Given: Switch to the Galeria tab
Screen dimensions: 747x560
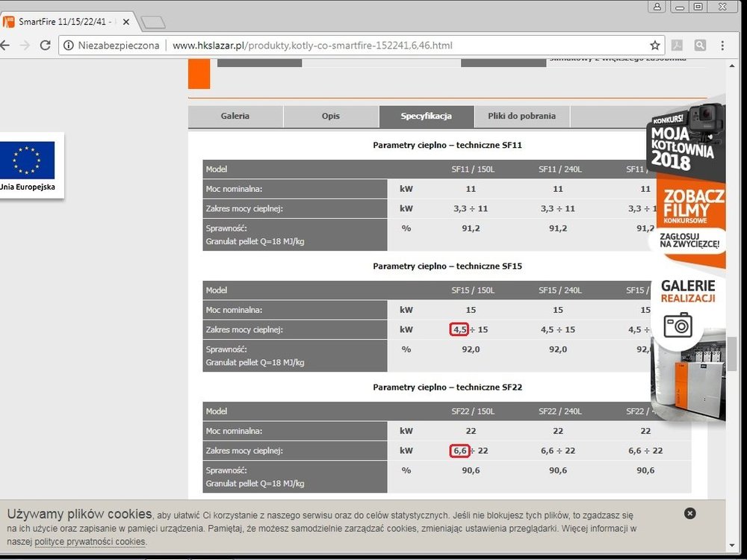Looking at the screenshot, I should [235, 116].
